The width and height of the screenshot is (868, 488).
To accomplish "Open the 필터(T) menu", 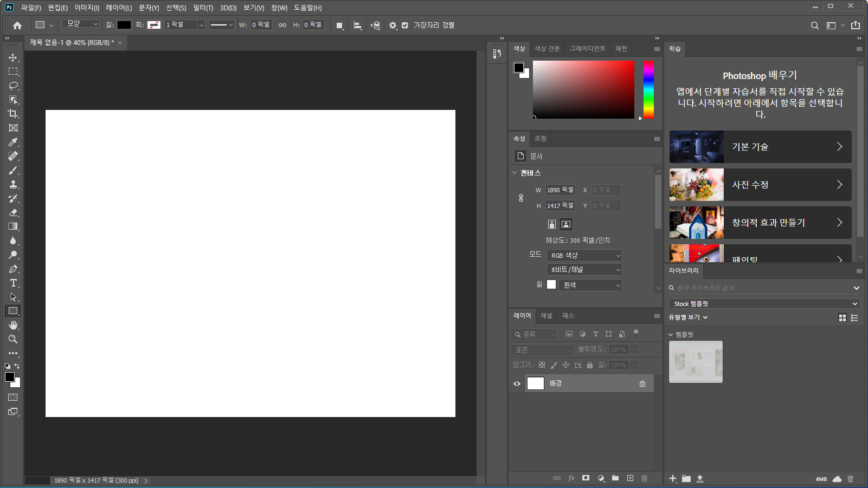I will pyautogui.click(x=203, y=8).
